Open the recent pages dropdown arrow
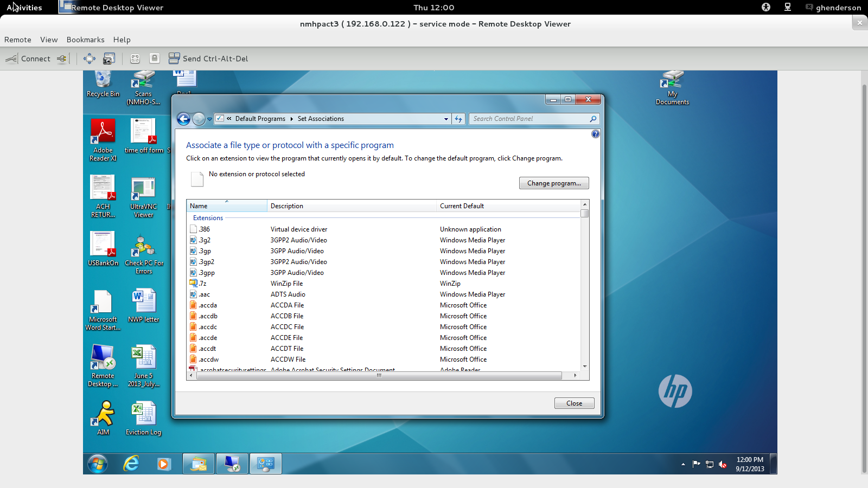The height and width of the screenshot is (488, 868). 209,119
